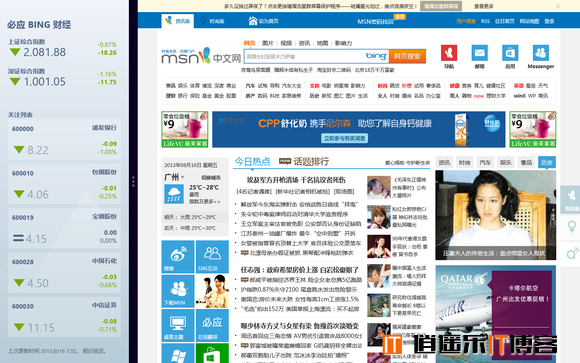Screen dimensions: 580x363
Task: Click the split-view divider handle dots
Action: 133,181
